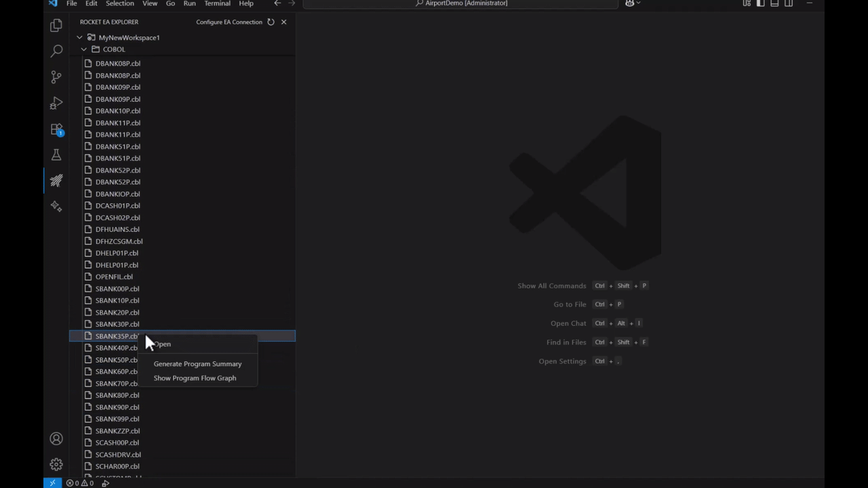Select the DFHZCSGM.cbl file
The image size is (868, 488).
119,241
